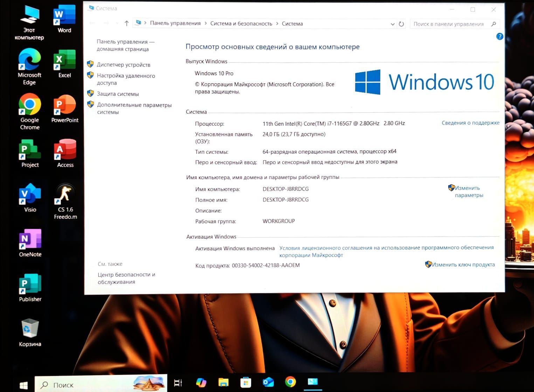Open Настройка удаленного доступа link
Viewport: 534px width, 392px height.
[126, 79]
